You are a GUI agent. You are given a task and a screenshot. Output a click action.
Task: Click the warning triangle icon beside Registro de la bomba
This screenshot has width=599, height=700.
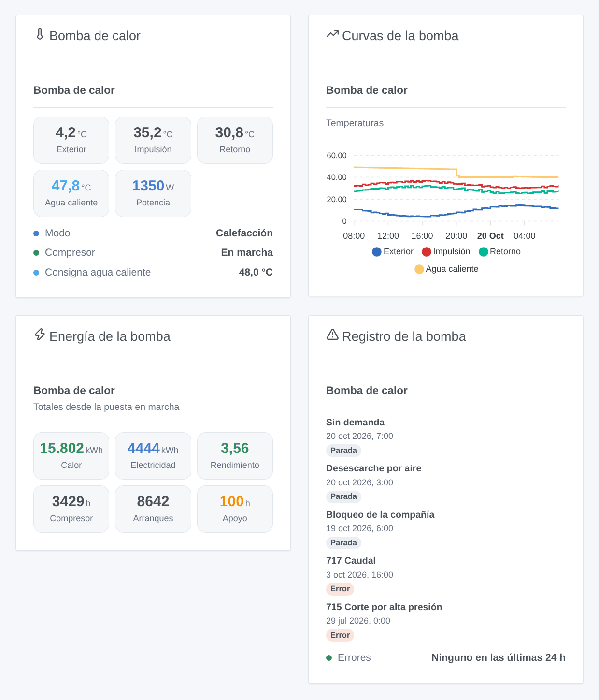pyautogui.click(x=332, y=335)
